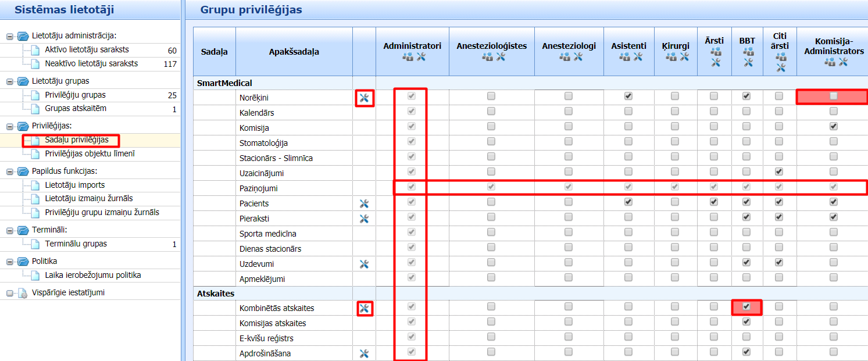The height and width of the screenshot is (361, 868).
Task: Toggle Kombinētās atskaites checkbox for BBT
Action: coord(747,306)
